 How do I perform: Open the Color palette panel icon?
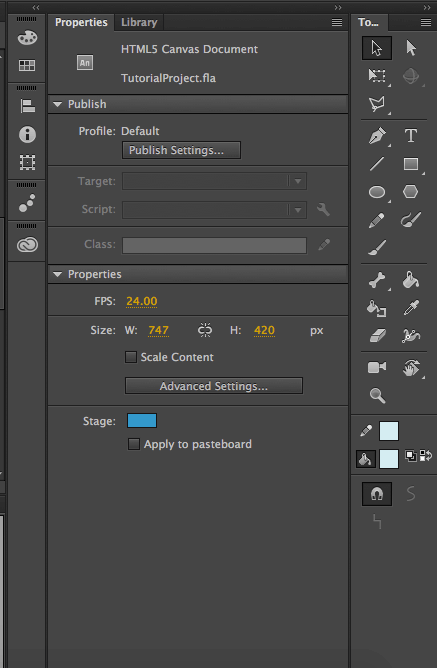coord(27,37)
